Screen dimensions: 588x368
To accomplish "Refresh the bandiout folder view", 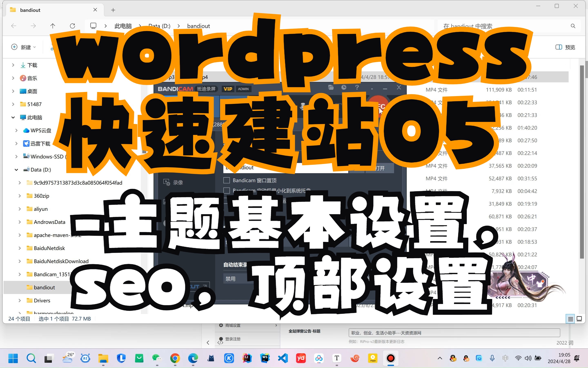I will [x=72, y=26].
